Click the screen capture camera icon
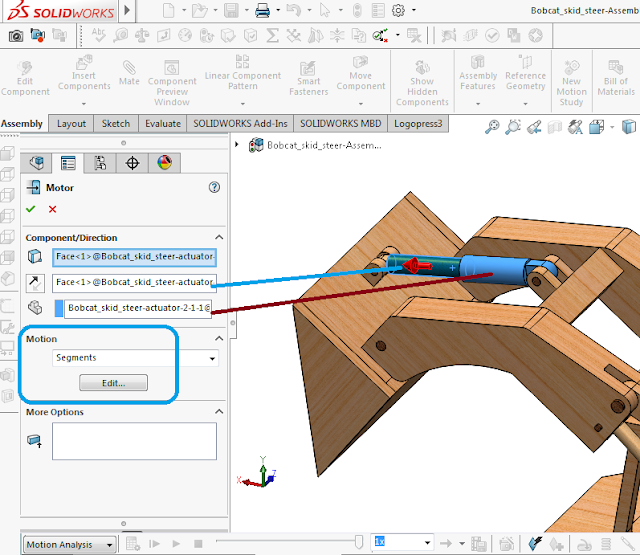The height and width of the screenshot is (555, 640). (x=16, y=36)
